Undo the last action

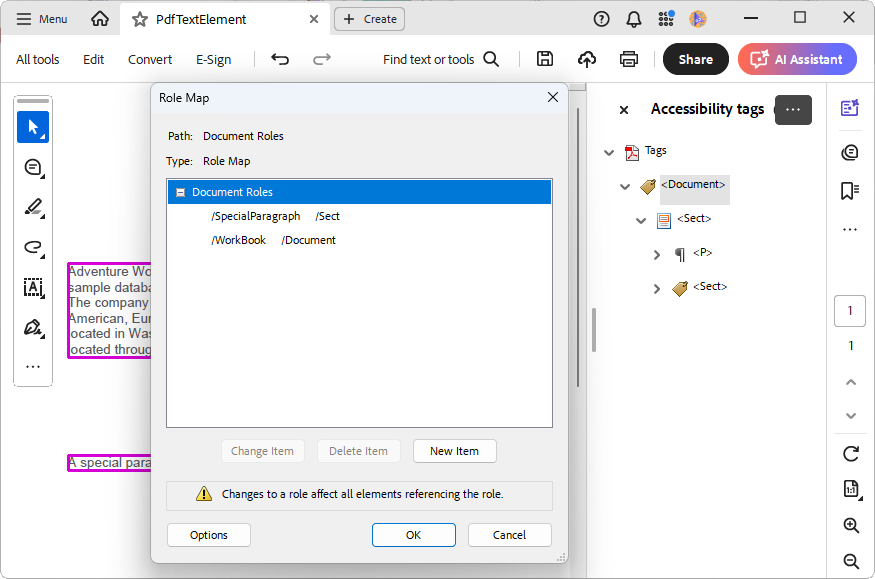[x=280, y=59]
